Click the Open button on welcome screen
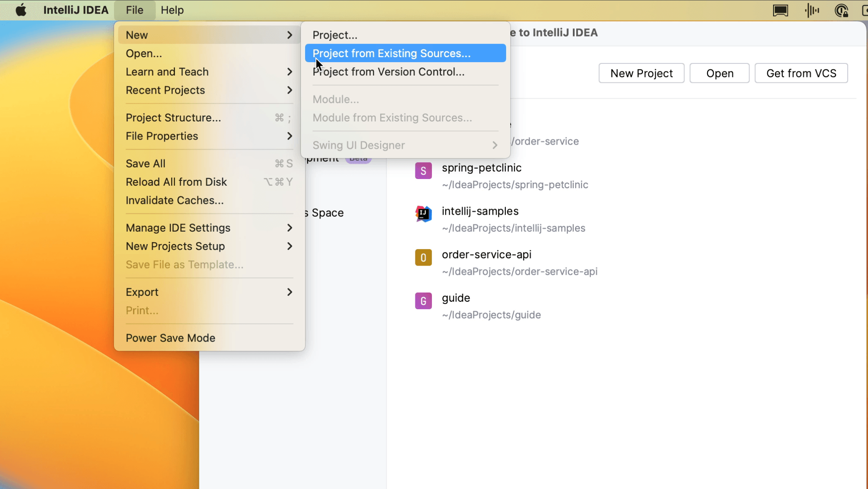Screen dimensions: 868x489 click(720, 73)
